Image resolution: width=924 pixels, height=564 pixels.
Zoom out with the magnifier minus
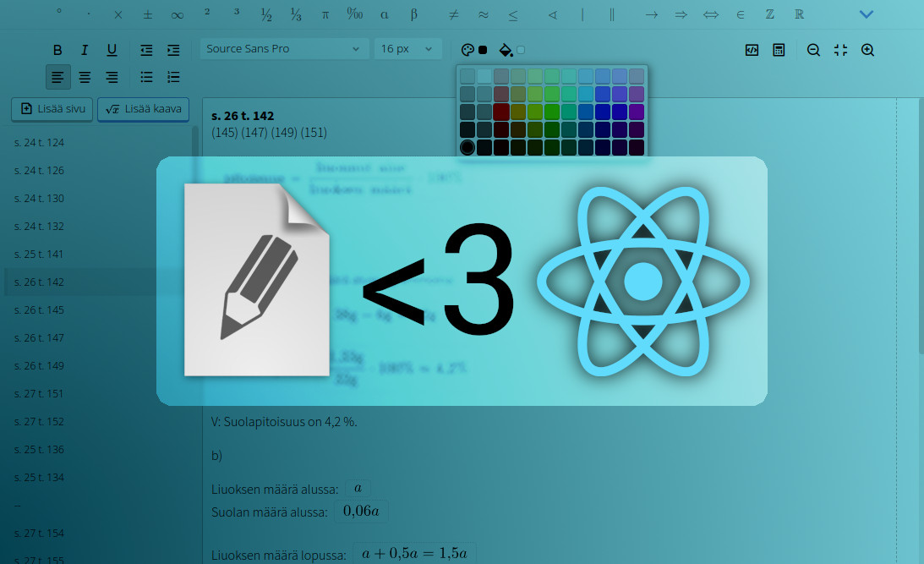pos(814,50)
